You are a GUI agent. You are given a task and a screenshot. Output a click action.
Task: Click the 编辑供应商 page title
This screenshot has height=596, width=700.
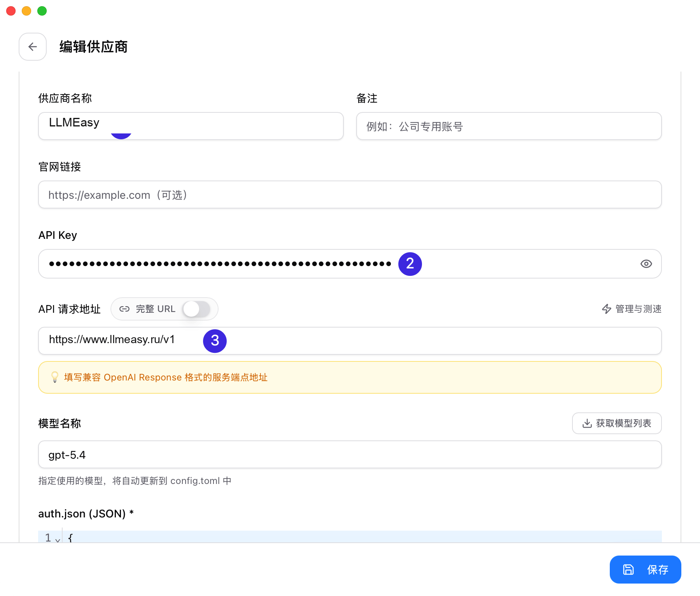(x=93, y=47)
